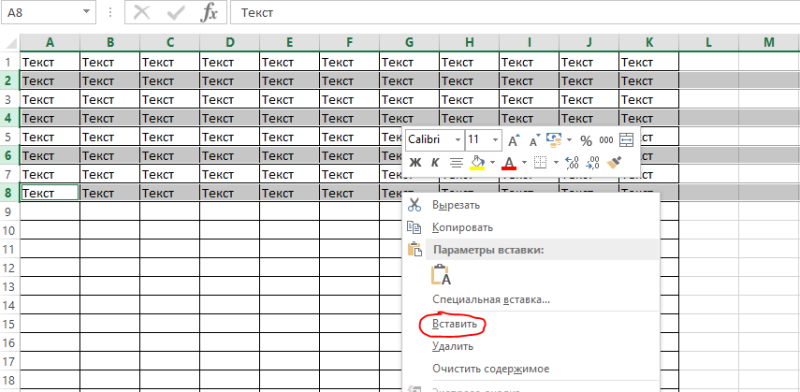
Task: Click cell H2 with Текст
Action: point(469,81)
